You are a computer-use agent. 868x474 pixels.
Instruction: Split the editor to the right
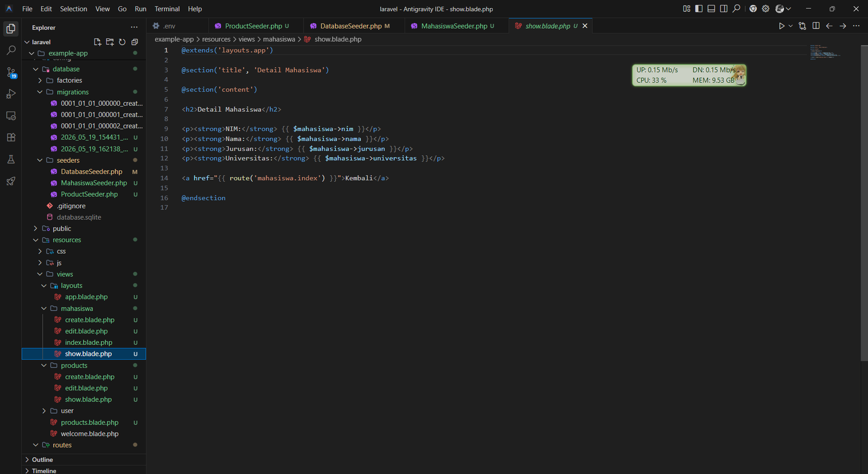click(816, 25)
